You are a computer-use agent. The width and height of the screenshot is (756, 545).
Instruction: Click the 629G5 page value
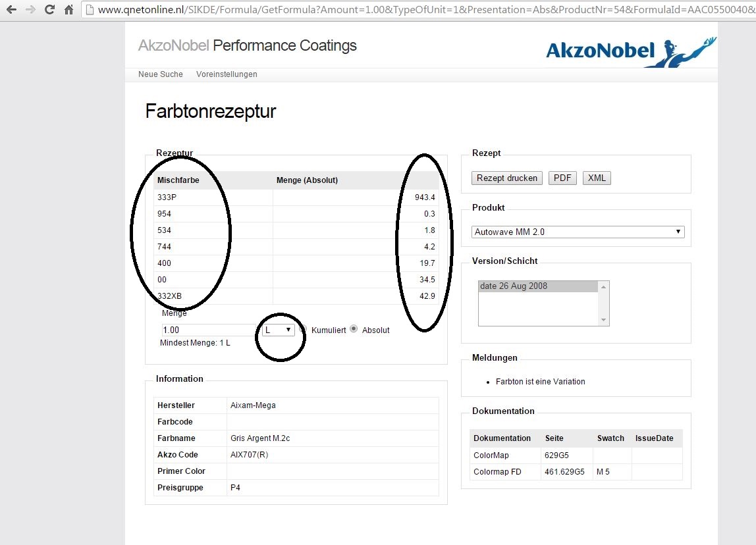557,455
